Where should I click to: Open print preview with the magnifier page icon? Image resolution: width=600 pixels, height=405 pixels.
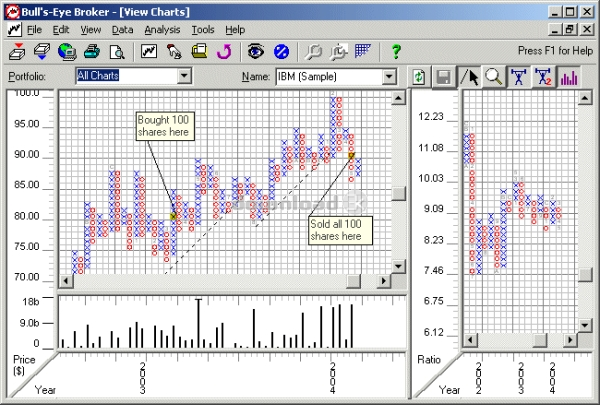tap(116, 51)
